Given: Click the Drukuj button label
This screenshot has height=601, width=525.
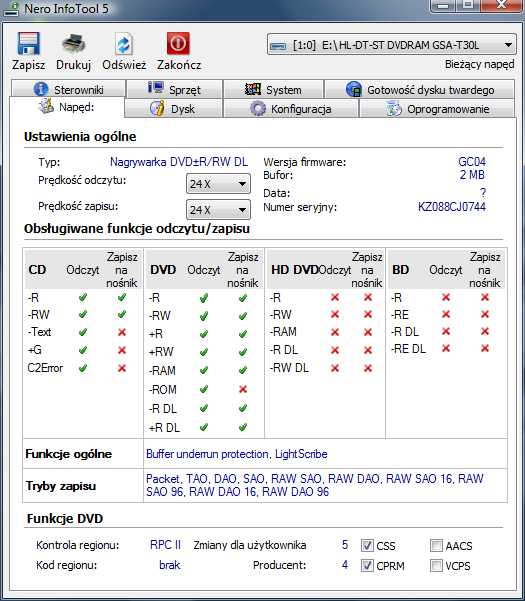Looking at the screenshot, I should (x=74, y=65).
